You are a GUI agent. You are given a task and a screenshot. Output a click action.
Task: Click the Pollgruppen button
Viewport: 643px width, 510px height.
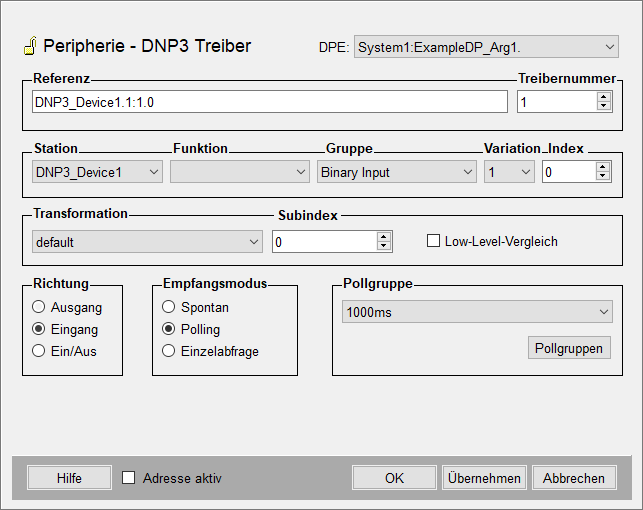pyautogui.click(x=569, y=348)
